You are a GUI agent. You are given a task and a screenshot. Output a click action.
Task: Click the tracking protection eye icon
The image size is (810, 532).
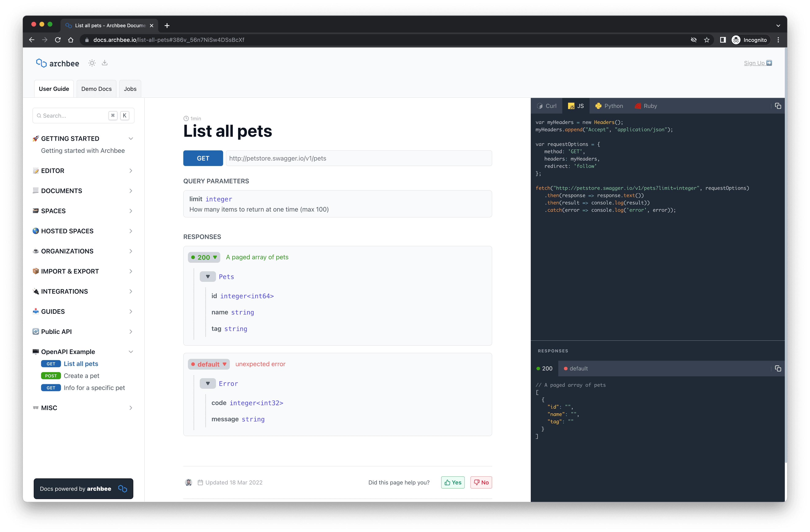click(x=693, y=40)
